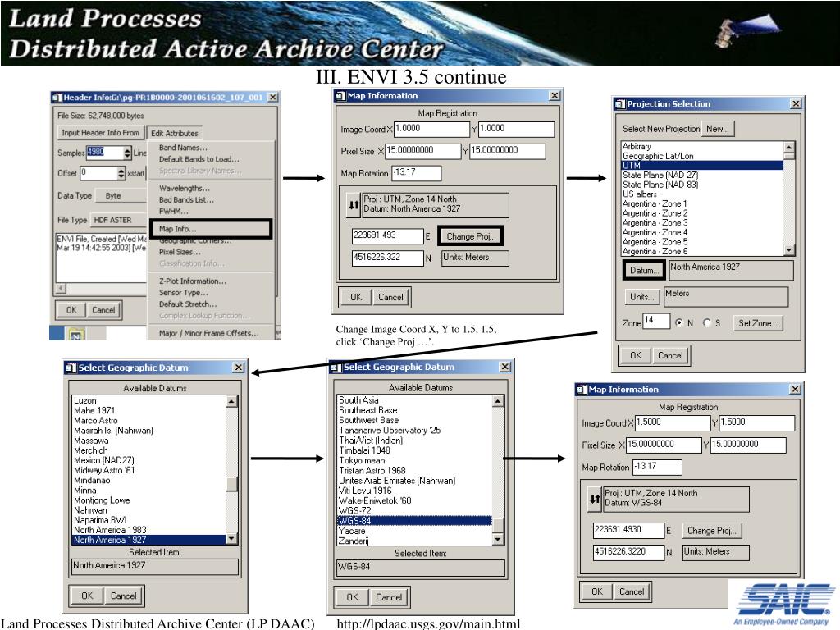Screen dimensions: 840x630
Task: Click New... projection button
Action: click(x=717, y=129)
